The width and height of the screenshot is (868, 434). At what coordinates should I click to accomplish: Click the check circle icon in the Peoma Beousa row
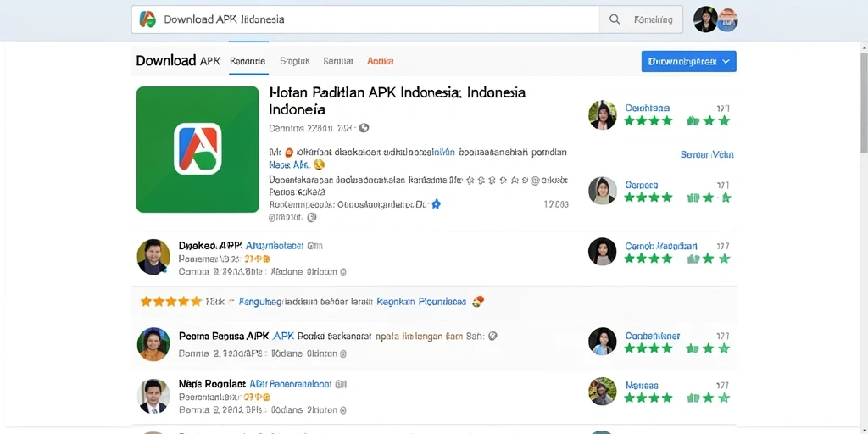(x=492, y=336)
